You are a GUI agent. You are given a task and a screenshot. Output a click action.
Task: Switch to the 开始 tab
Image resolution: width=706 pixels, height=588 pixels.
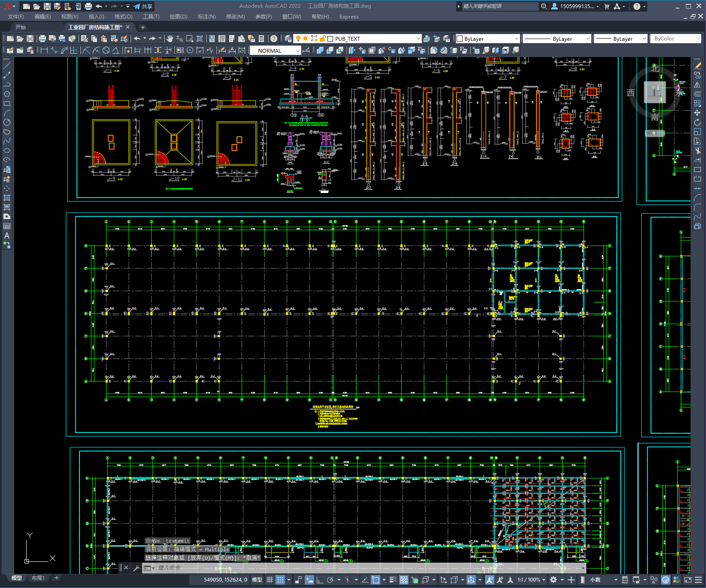coord(21,27)
